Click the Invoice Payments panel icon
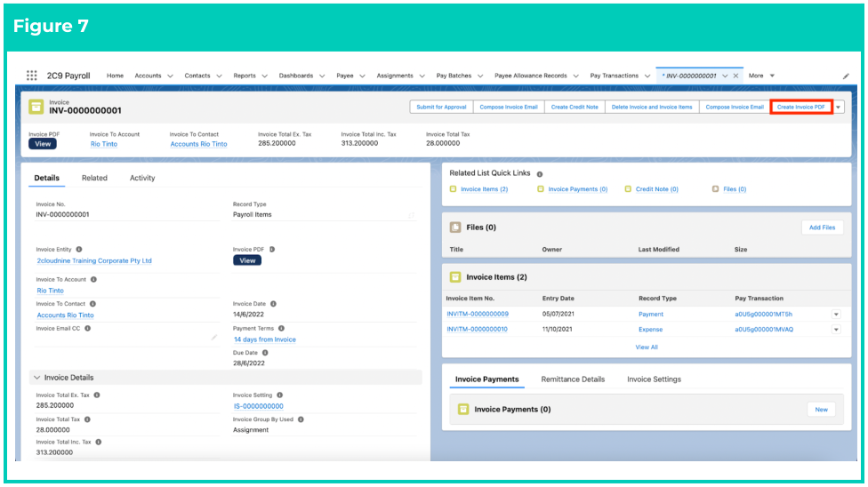 coord(463,410)
